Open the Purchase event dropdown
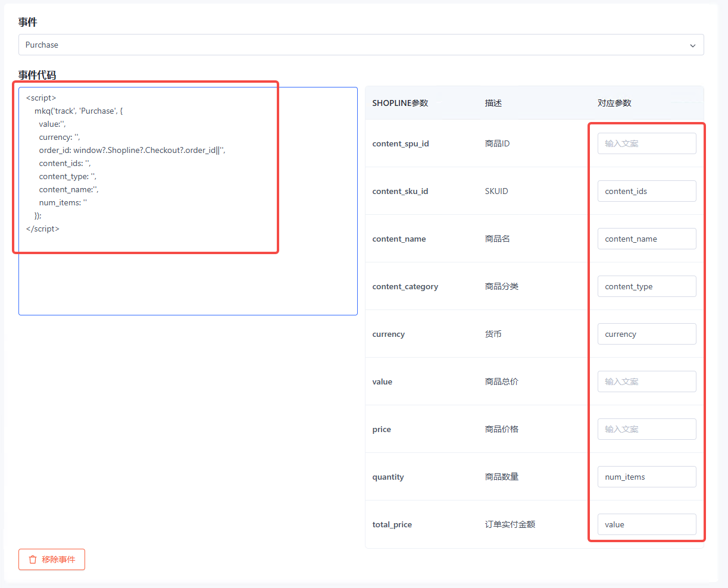This screenshot has height=588, width=728. [x=361, y=45]
